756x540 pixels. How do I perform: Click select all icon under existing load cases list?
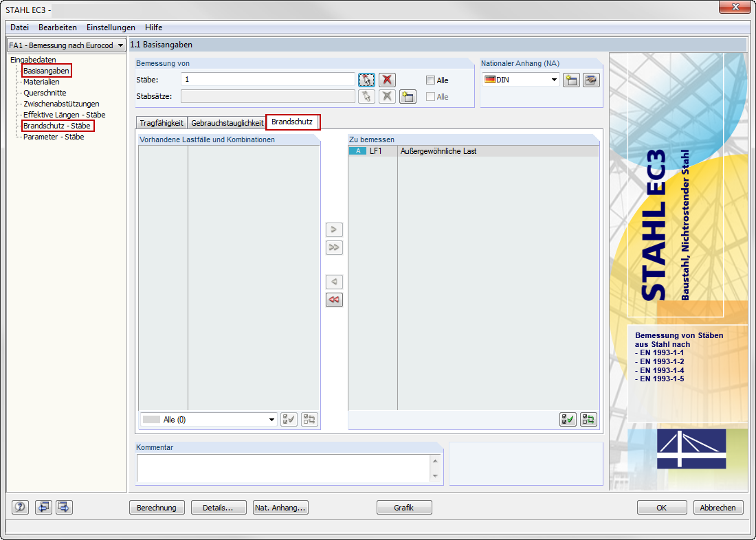coord(289,420)
